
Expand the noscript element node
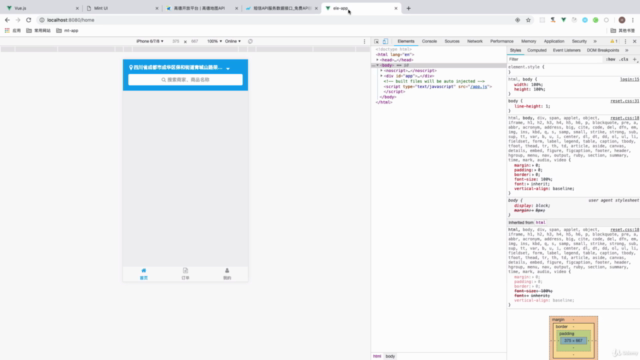pyautogui.click(x=382, y=71)
